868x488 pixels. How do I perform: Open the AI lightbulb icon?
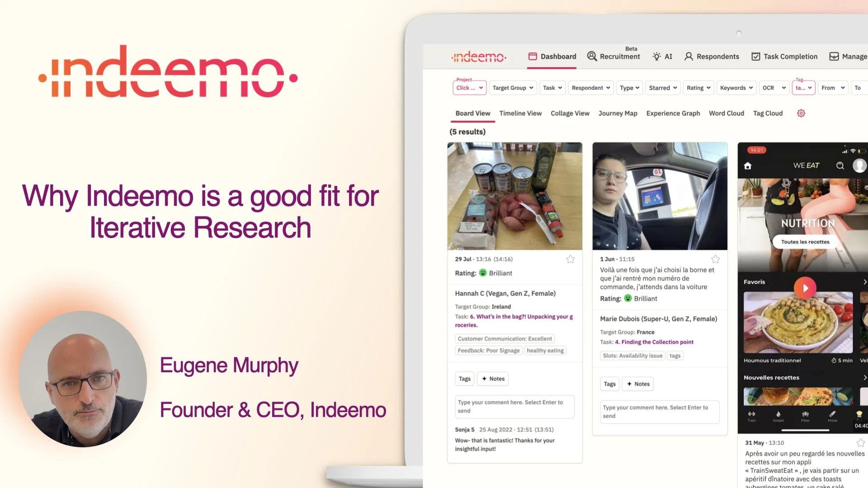[656, 56]
